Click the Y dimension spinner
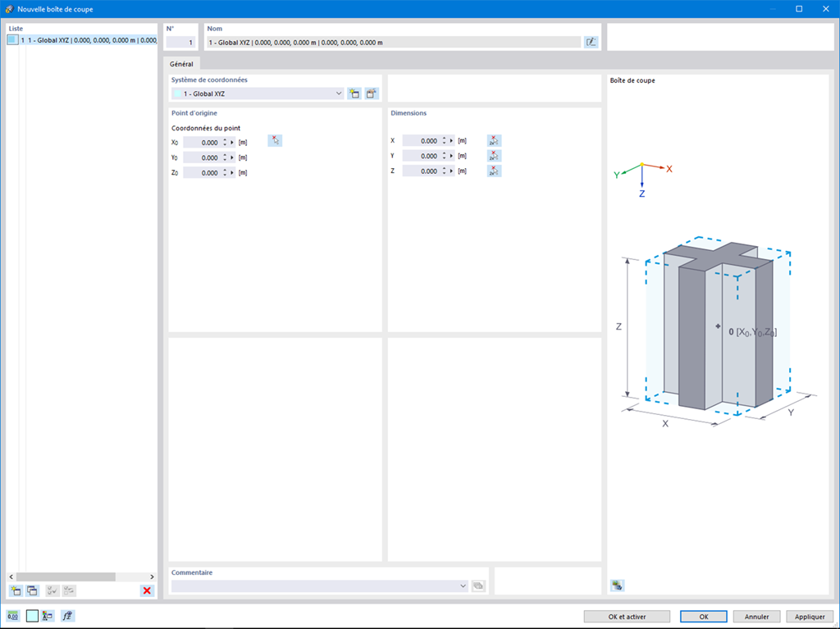 444,156
